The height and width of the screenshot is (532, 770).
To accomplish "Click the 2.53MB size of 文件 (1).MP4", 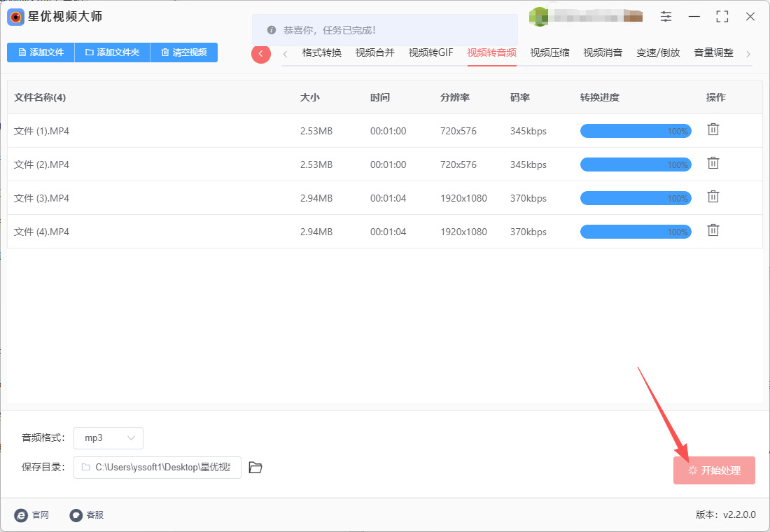I will tap(316, 131).
